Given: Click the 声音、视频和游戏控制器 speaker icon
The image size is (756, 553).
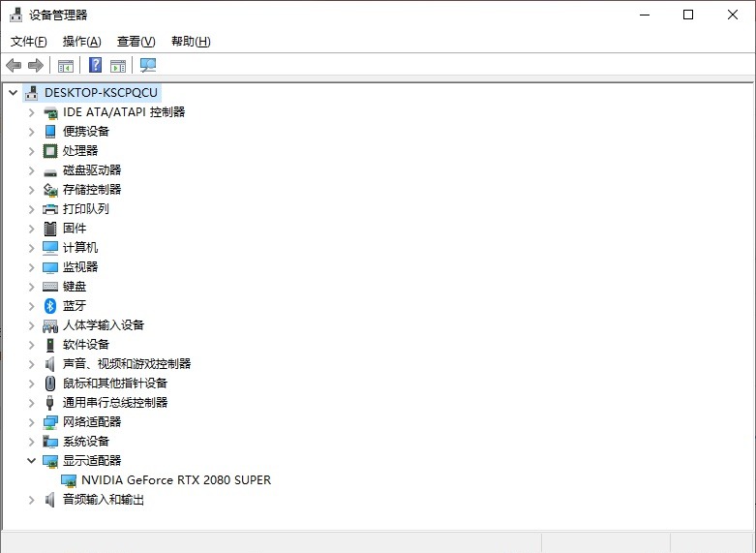Looking at the screenshot, I should click(50, 364).
